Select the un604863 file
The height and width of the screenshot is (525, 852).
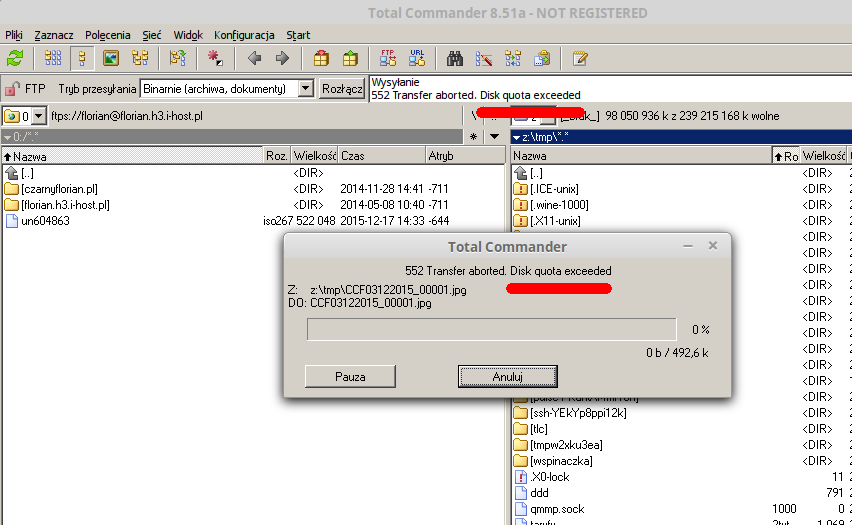(45, 221)
